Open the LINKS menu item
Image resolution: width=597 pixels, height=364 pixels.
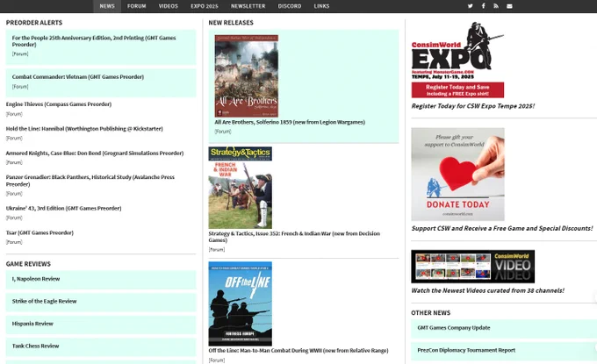pyautogui.click(x=321, y=6)
